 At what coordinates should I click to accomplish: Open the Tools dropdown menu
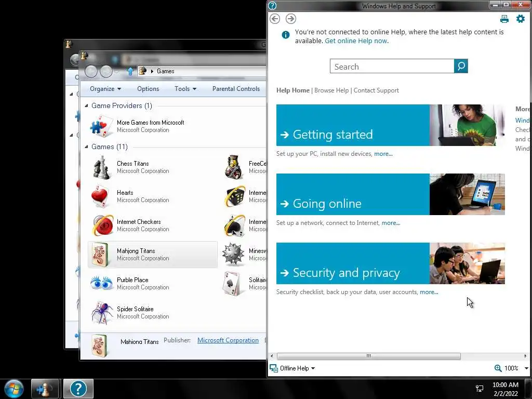pyautogui.click(x=185, y=89)
